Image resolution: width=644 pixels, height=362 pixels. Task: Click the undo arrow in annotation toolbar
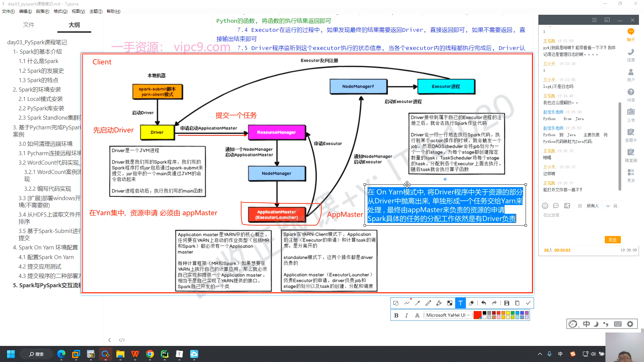[x=484, y=303]
